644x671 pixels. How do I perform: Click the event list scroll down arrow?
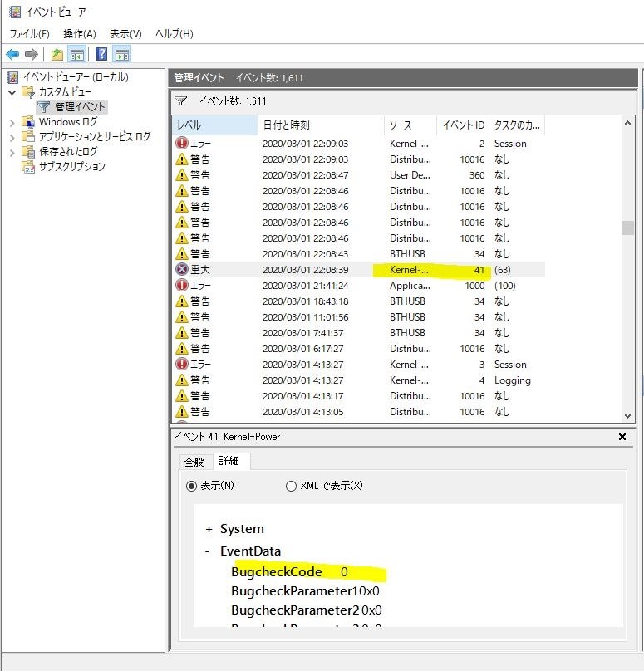click(627, 415)
